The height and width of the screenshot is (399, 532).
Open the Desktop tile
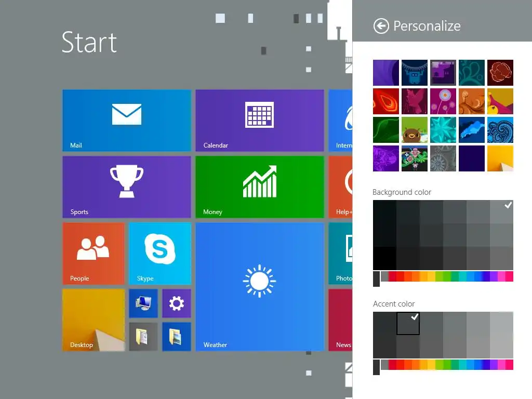coord(94,320)
